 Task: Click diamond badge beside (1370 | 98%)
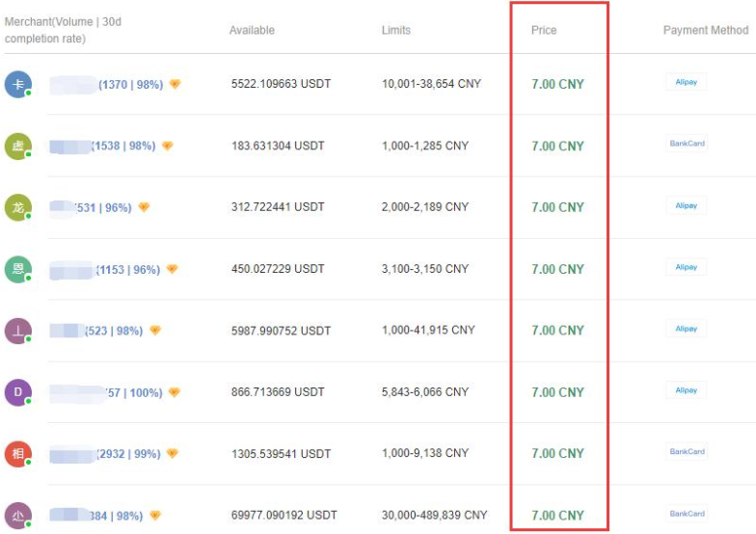pyautogui.click(x=175, y=84)
